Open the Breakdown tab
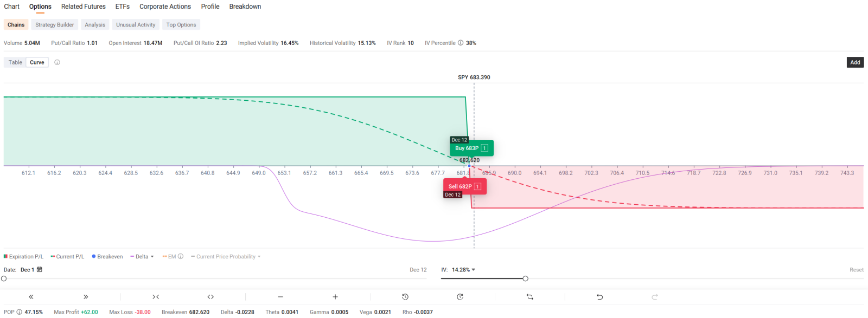Screen dimensions: 868x318 pyautogui.click(x=245, y=7)
